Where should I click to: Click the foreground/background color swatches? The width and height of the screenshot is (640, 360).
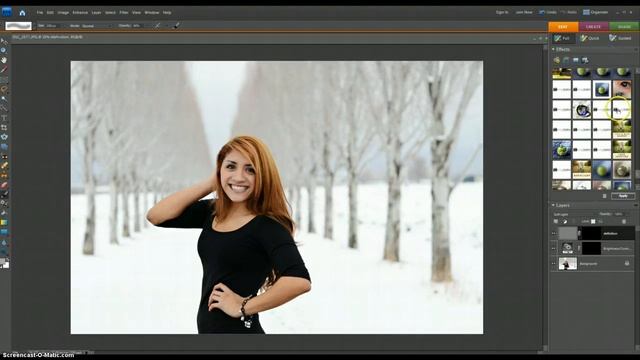pos(4,263)
